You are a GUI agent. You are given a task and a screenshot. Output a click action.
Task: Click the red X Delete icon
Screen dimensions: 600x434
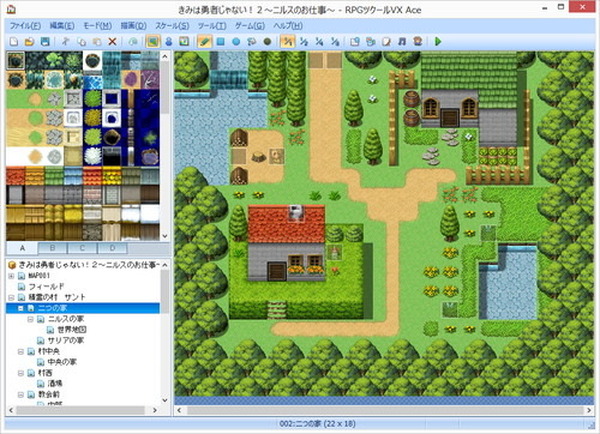pyautogui.click(x=112, y=41)
